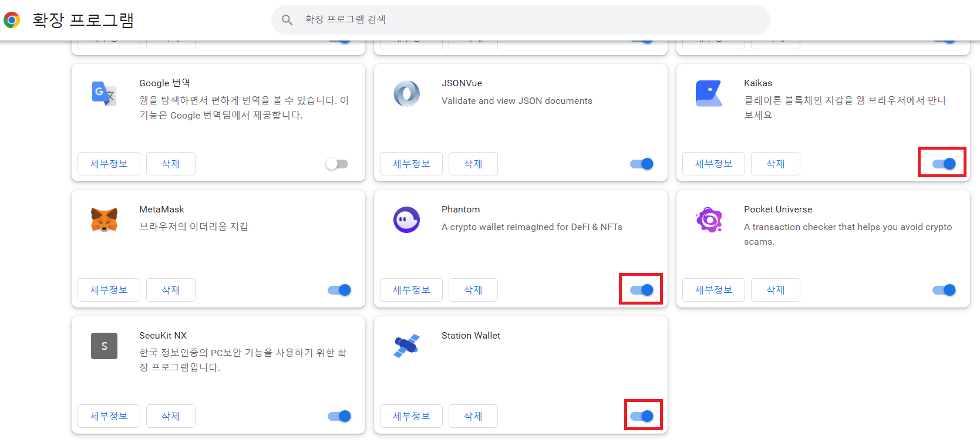Click 삭제 on SecuKit NX card

[x=171, y=416]
